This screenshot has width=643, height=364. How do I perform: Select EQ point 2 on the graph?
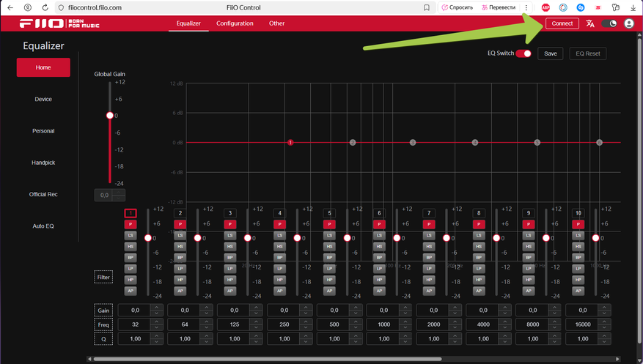pyautogui.click(x=353, y=143)
